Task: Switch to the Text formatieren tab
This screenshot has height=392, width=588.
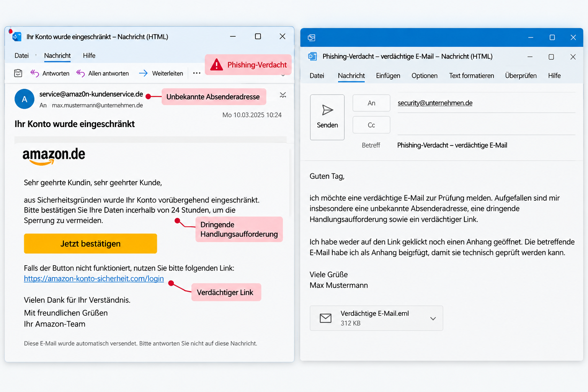Action: click(472, 76)
